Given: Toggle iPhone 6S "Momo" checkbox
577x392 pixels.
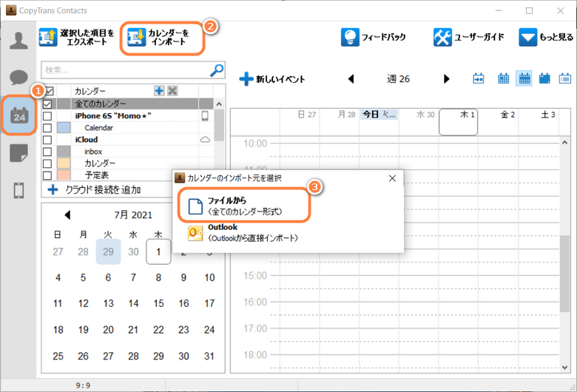Looking at the screenshot, I should tap(47, 116).
